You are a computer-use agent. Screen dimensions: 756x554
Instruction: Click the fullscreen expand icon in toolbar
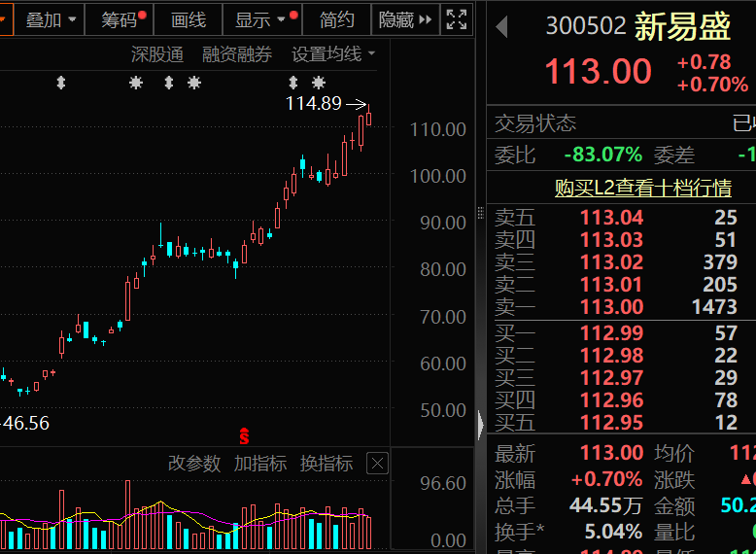pos(455,19)
